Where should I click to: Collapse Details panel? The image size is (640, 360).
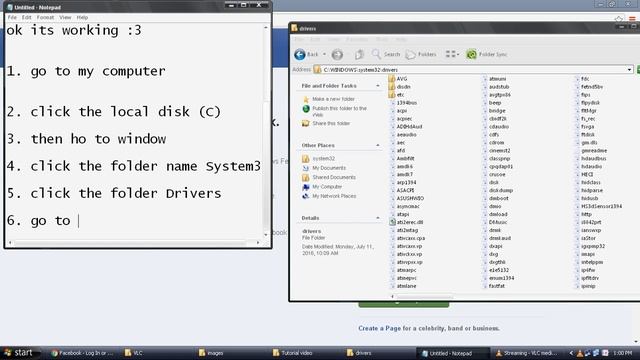pyautogui.click(x=378, y=218)
